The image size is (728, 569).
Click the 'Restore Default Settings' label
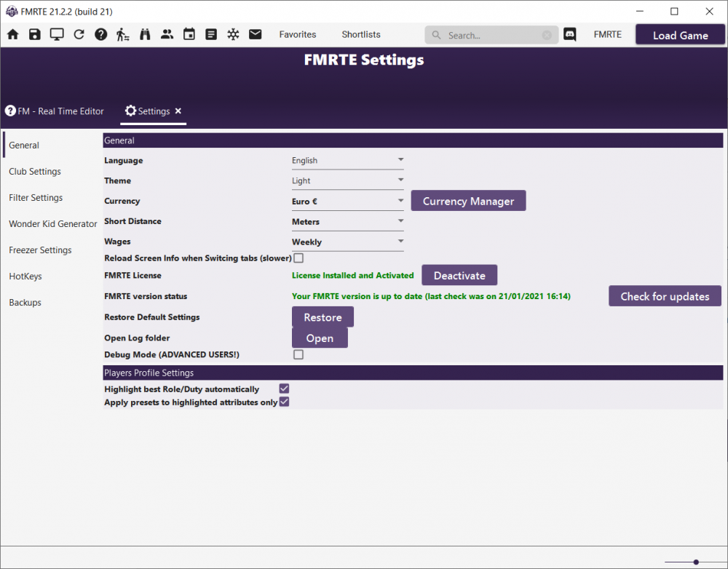tap(152, 317)
